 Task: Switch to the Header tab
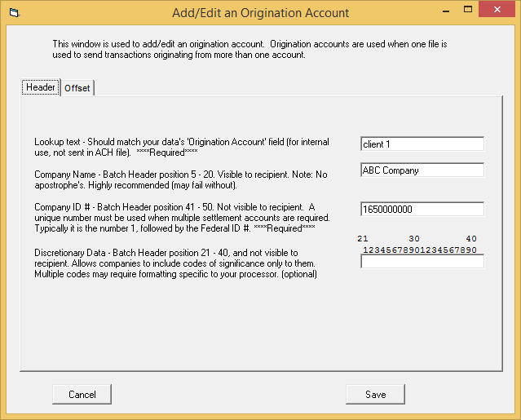tap(41, 87)
